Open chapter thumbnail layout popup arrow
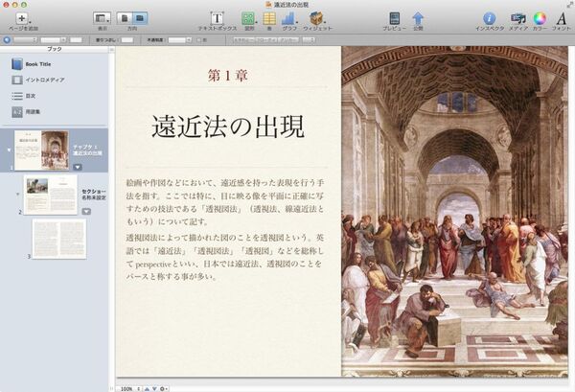The width and height of the screenshot is (575, 392). (78, 167)
